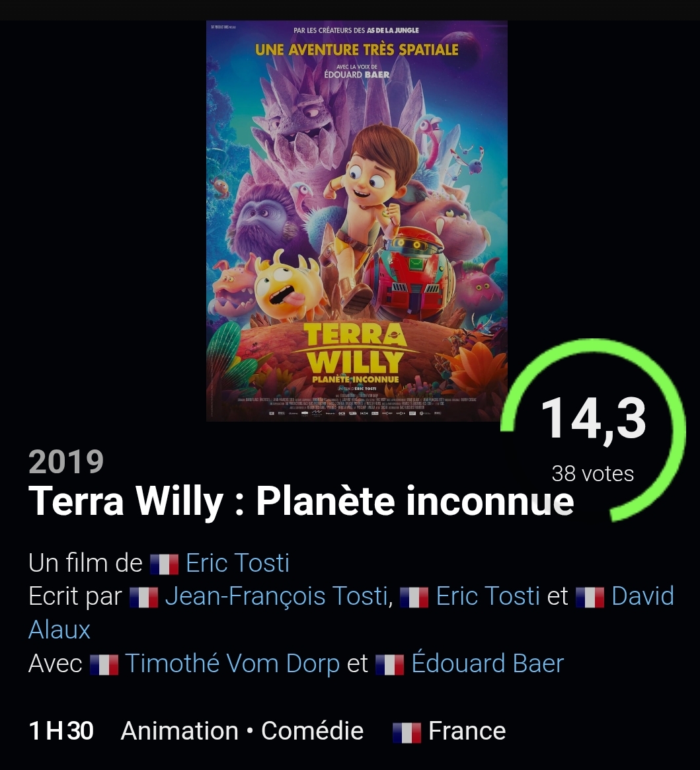700x770 pixels.
Task: Click the 14,3 rating score
Action: [x=593, y=419]
